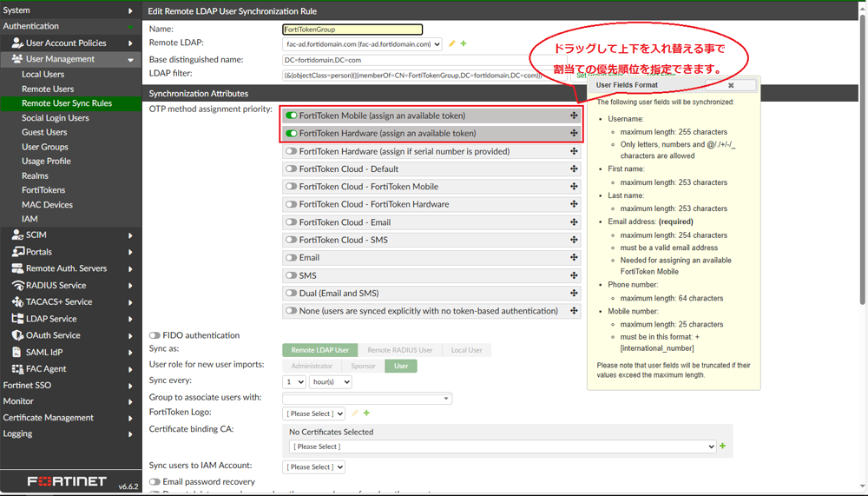Viewport: 868px width, 496px height.
Task: Open the Remote LDAP server dropdown
Action: point(363,44)
